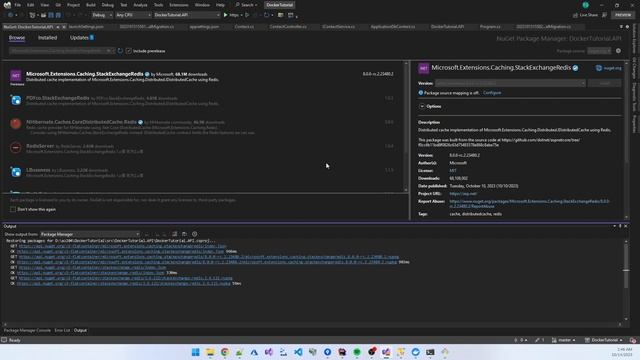Screen dimensions: 640x360
Task: Click the Configure link for source mapping
Action: pyautogui.click(x=492, y=93)
